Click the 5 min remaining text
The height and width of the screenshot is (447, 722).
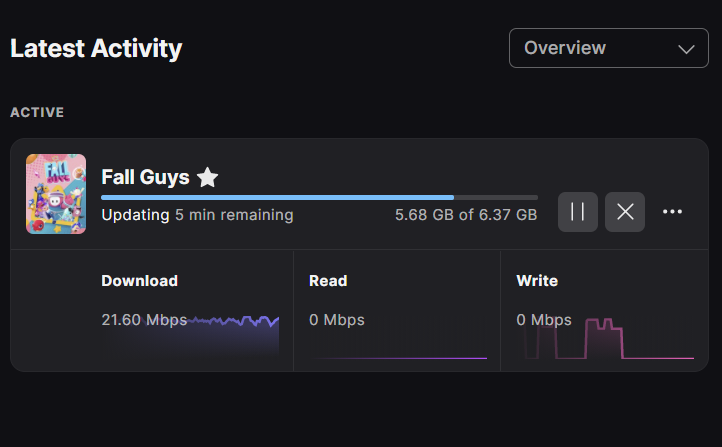[x=234, y=215]
